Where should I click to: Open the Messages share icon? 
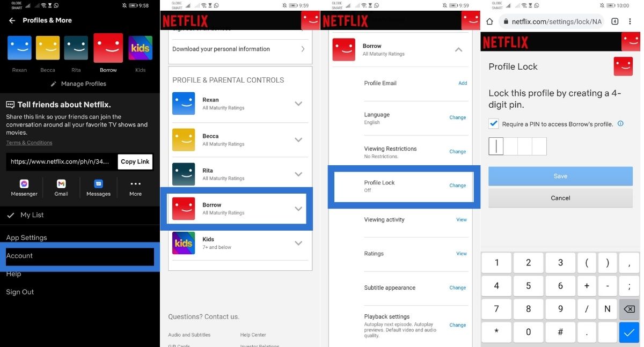coord(98,184)
